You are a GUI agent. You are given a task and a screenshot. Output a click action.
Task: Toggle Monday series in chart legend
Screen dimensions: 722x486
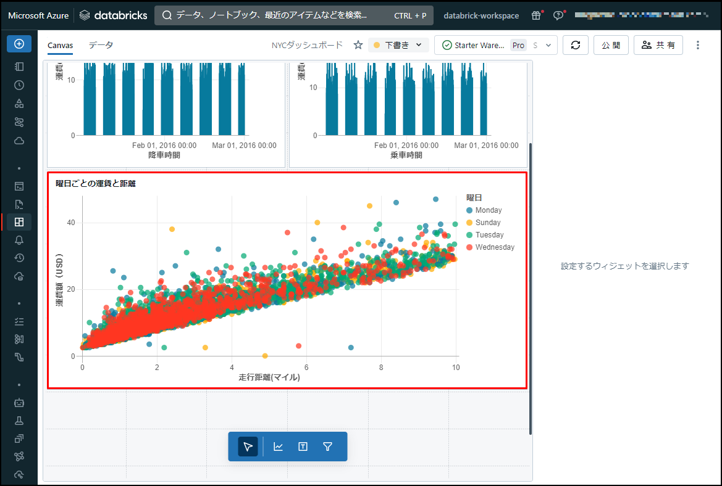pyautogui.click(x=488, y=210)
